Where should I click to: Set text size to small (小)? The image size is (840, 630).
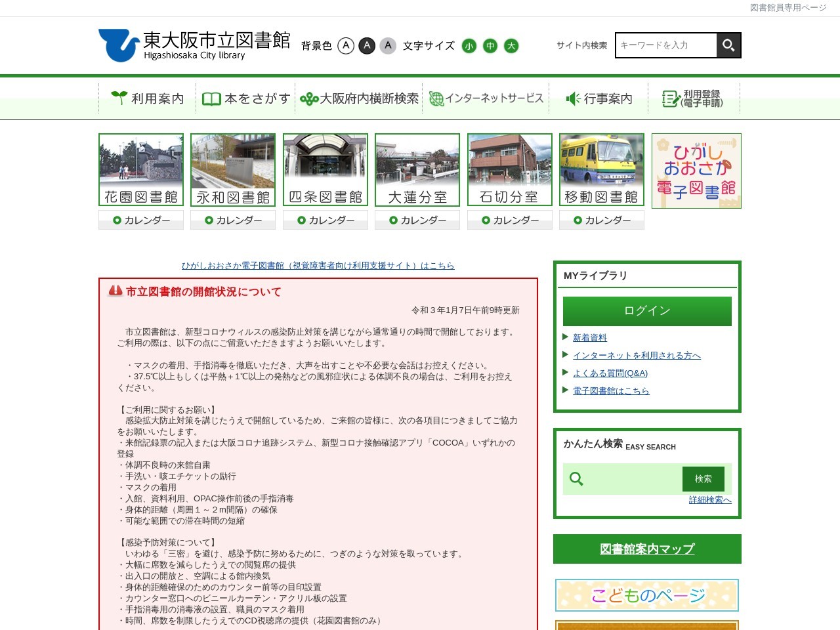(x=469, y=46)
